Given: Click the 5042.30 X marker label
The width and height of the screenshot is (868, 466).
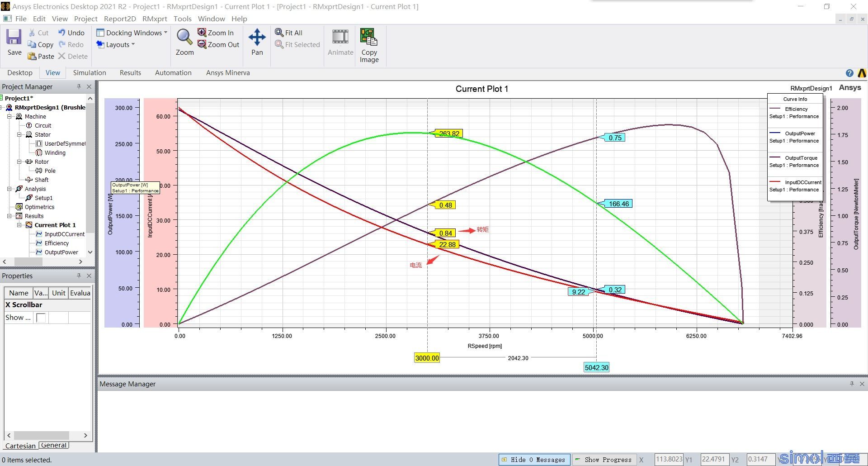Looking at the screenshot, I should [596, 367].
